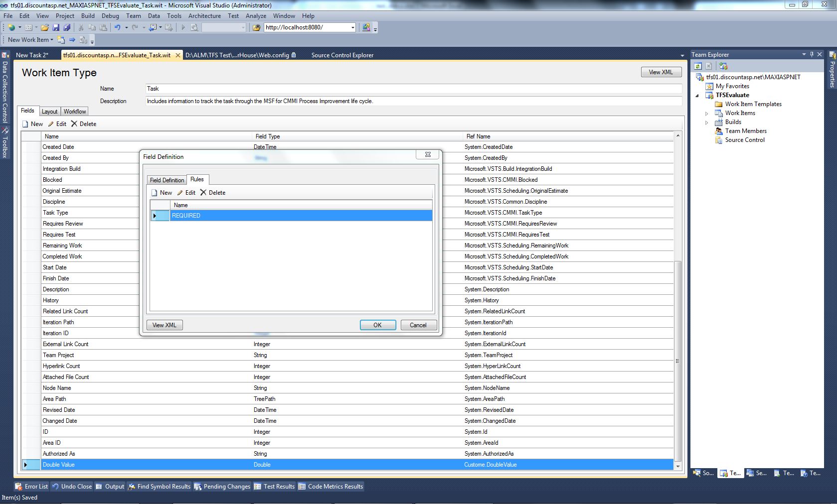
Task: Click the Go To Work Item arrow icon
Action: click(72, 40)
